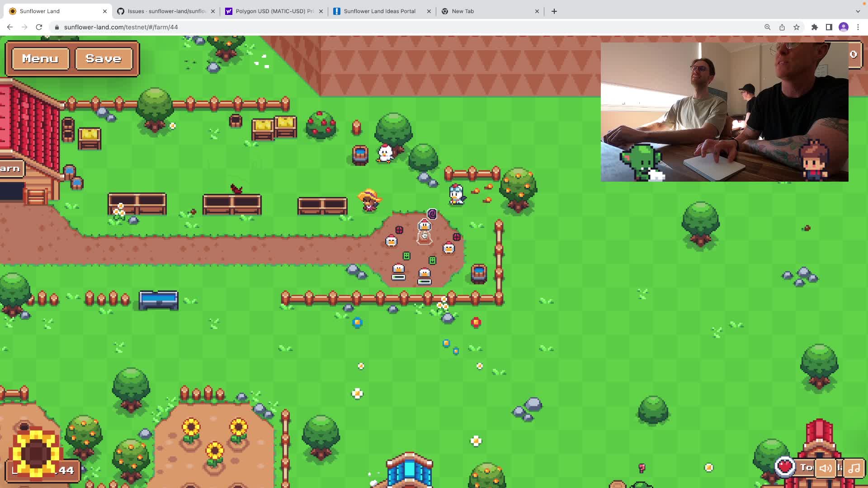Open the Chrome profile avatar
Image resolution: width=868 pixels, height=488 pixels.
(x=844, y=27)
